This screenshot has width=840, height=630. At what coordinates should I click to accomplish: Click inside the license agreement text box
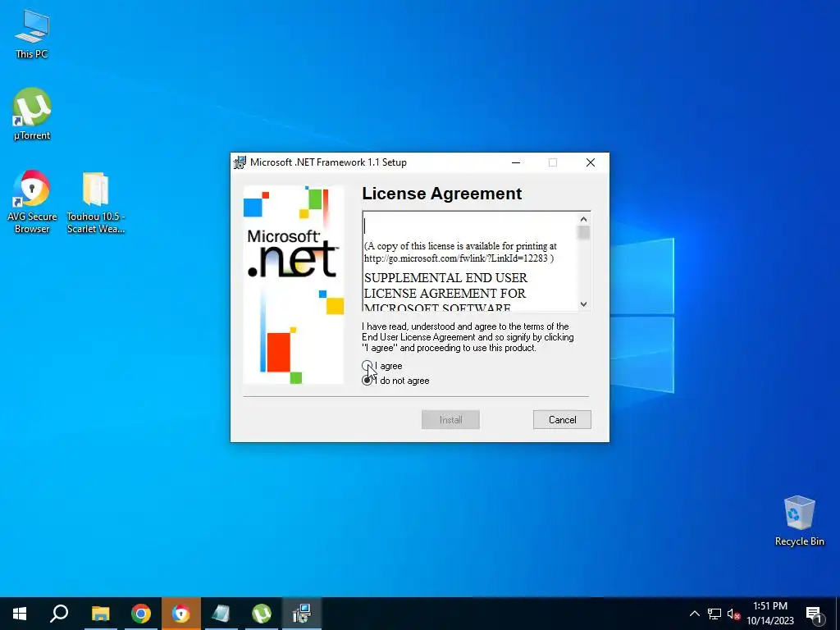click(x=470, y=262)
